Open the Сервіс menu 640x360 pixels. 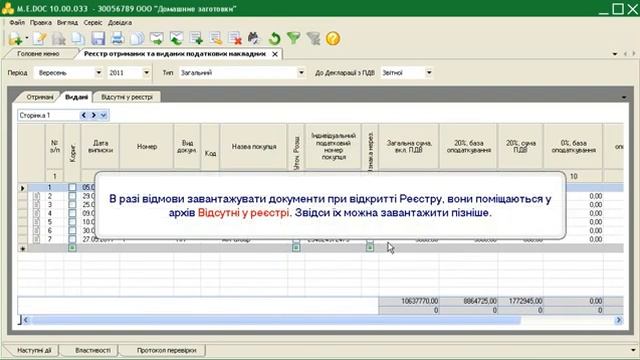tap(93, 22)
